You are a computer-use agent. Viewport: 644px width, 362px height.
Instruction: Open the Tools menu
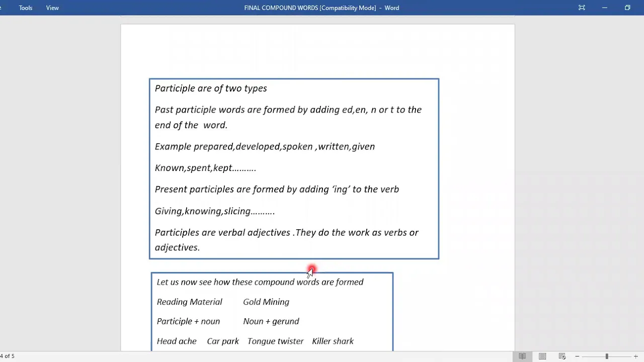click(26, 8)
